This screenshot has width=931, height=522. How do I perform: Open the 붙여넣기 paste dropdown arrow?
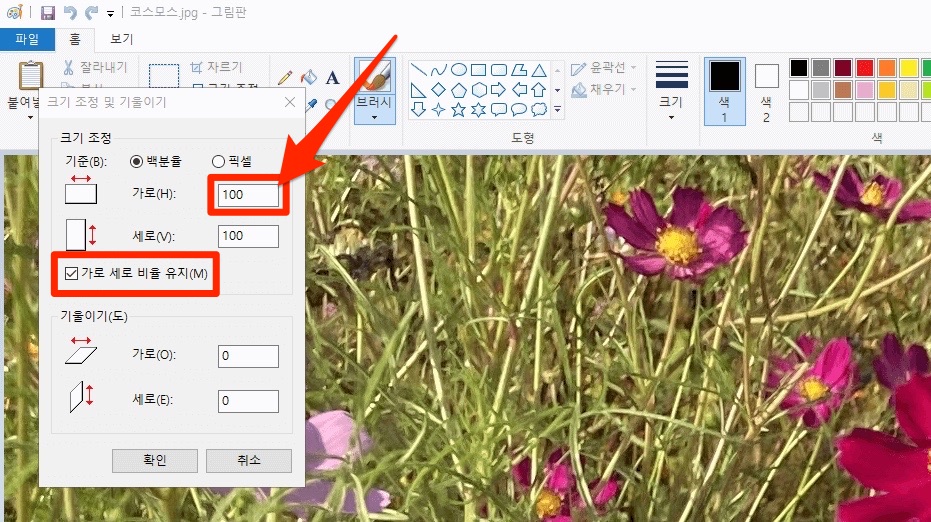[x=30, y=118]
